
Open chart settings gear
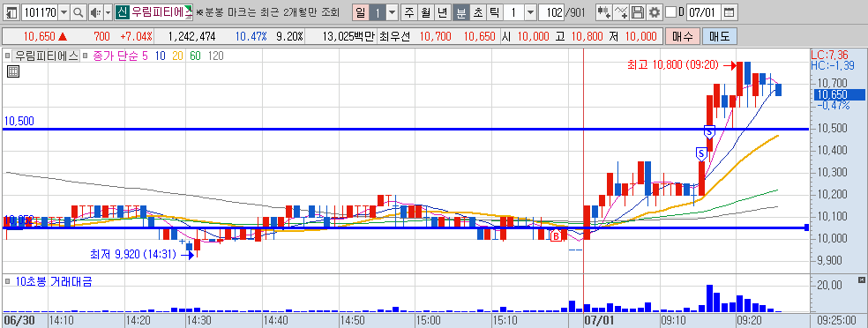(x=655, y=11)
